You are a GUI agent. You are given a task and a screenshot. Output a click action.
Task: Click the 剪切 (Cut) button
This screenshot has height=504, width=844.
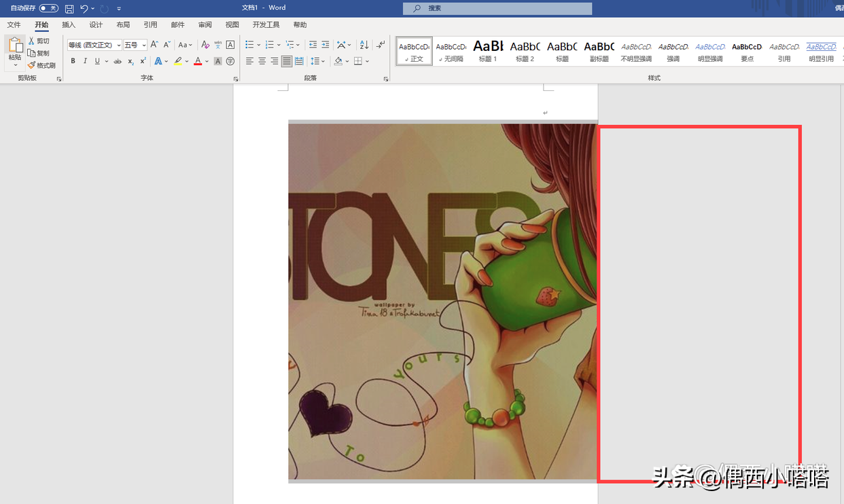click(39, 41)
